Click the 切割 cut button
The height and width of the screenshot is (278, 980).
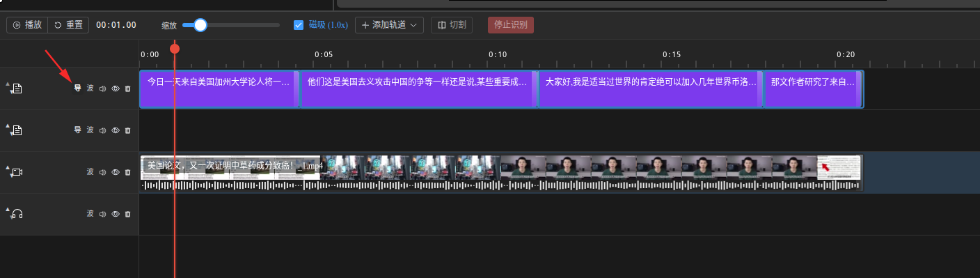(452, 25)
